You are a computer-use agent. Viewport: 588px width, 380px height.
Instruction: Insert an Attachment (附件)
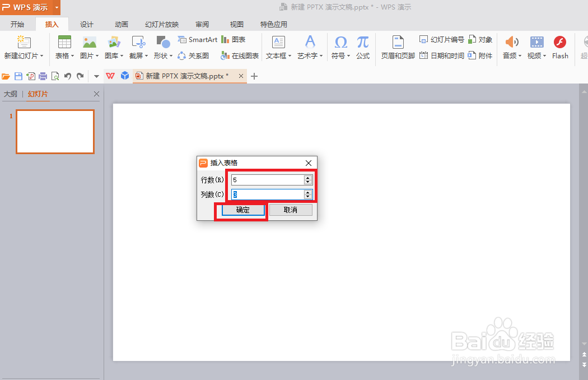480,56
